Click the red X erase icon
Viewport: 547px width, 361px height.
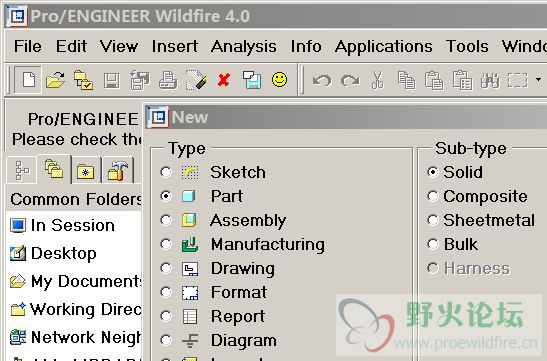coord(224,80)
